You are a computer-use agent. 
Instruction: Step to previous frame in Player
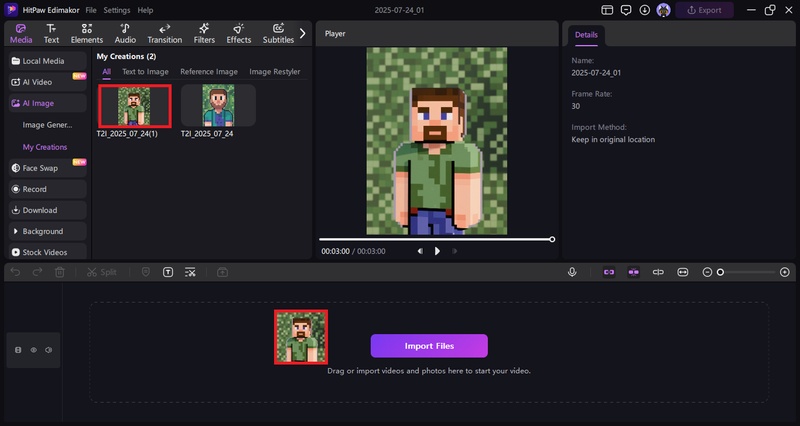420,251
